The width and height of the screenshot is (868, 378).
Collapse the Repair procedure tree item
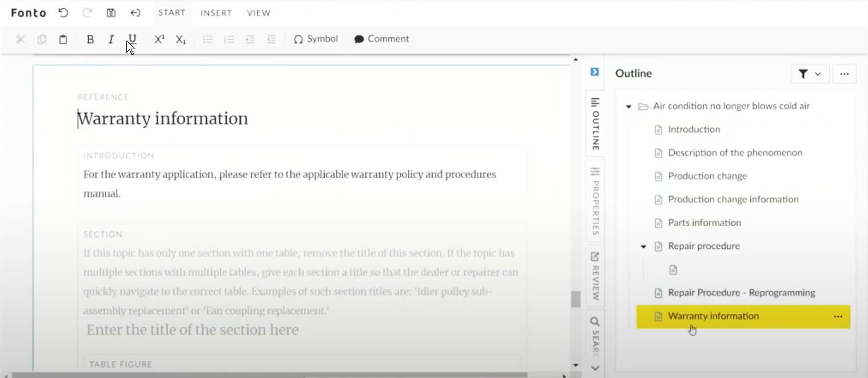643,246
